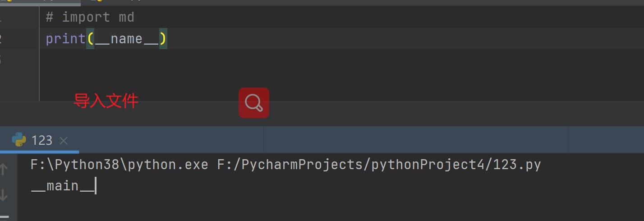Click the up arrow in the run toolbar
This screenshot has width=644, height=221.
[4, 169]
